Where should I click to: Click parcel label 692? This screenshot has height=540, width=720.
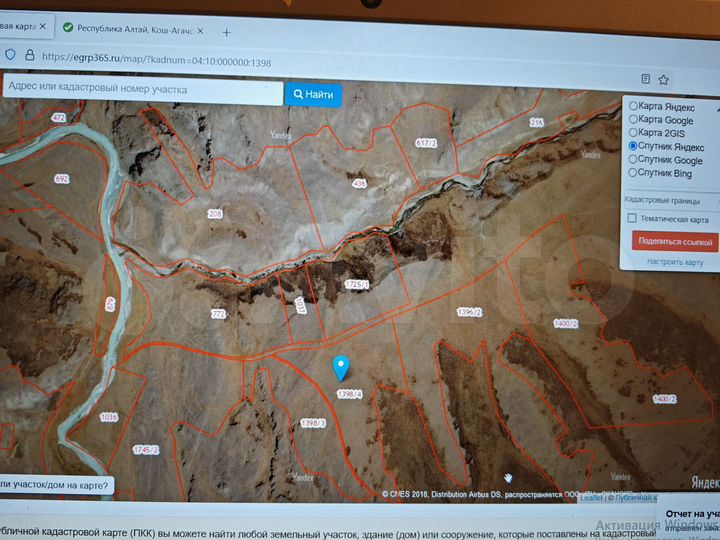[x=62, y=179]
